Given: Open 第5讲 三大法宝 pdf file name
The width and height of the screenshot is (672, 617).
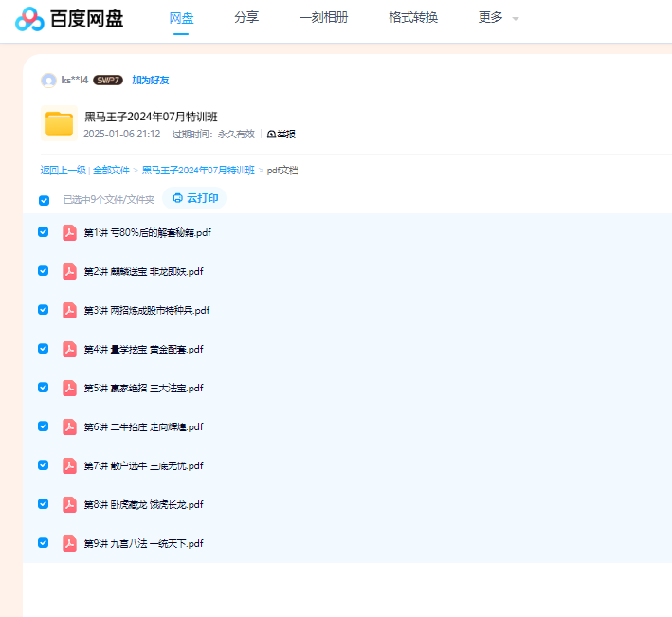Looking at the screenshot, I should (143, 389).
